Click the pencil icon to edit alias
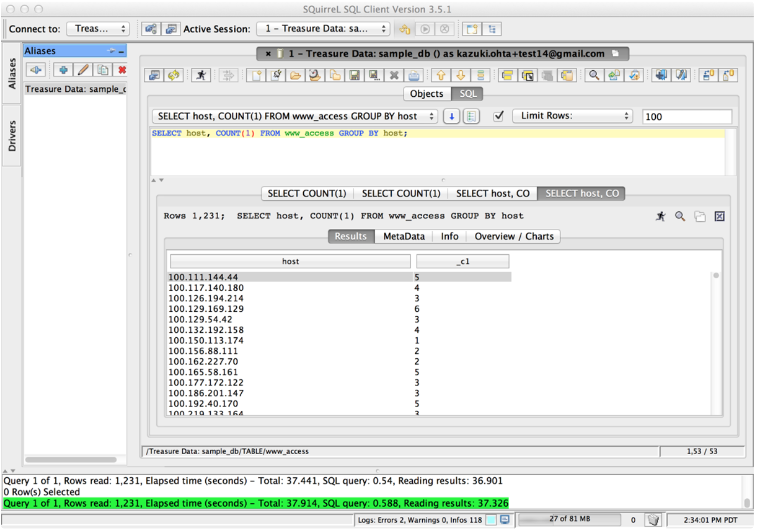757x532 pixels. pos(83,70)
